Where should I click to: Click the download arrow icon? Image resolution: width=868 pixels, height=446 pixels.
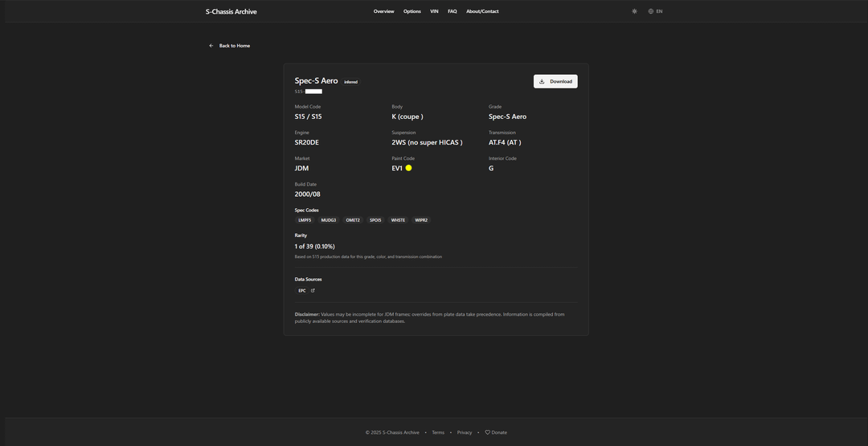[x=542, y=81]
